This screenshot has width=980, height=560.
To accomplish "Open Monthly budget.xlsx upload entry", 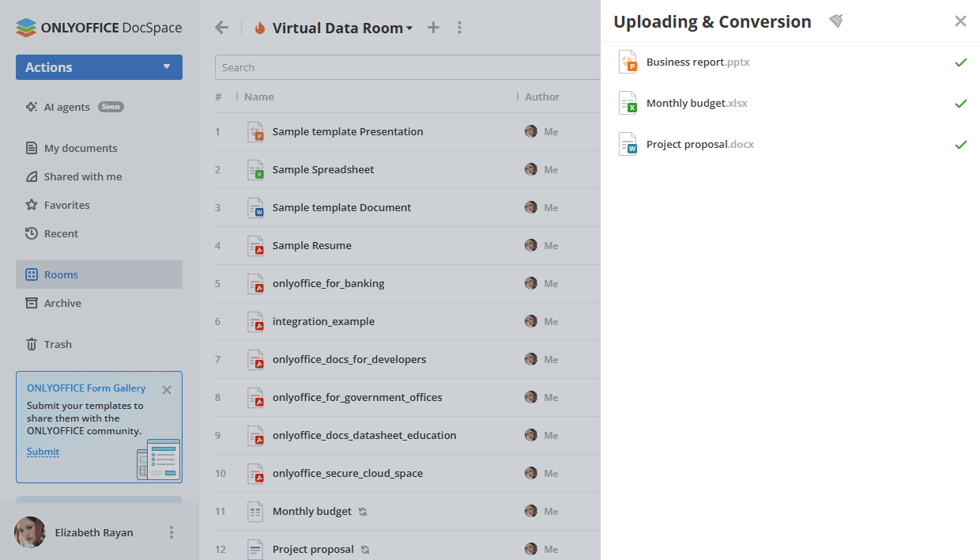I will click(x=696, y=104).
